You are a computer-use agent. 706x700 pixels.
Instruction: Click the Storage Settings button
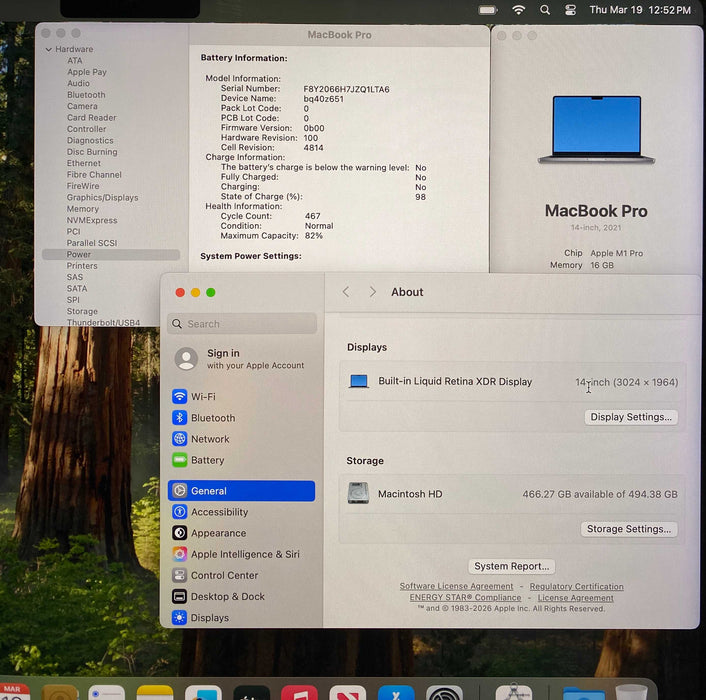click(x=629, y=528)
